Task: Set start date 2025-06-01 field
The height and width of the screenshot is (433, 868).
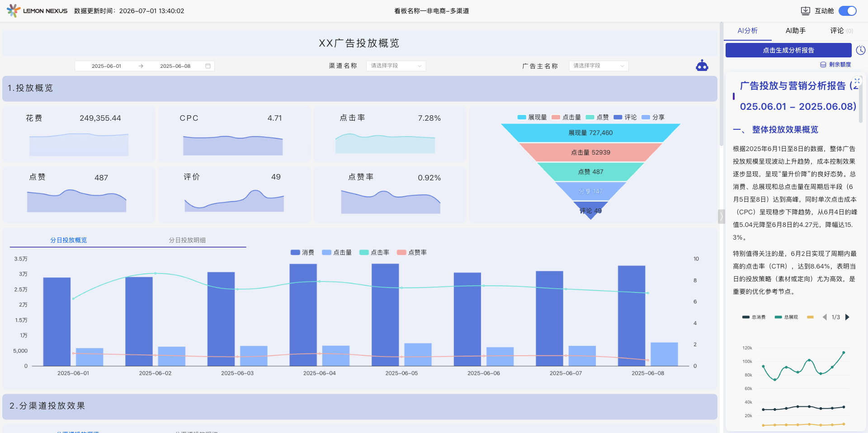Action: pos(106,66)
